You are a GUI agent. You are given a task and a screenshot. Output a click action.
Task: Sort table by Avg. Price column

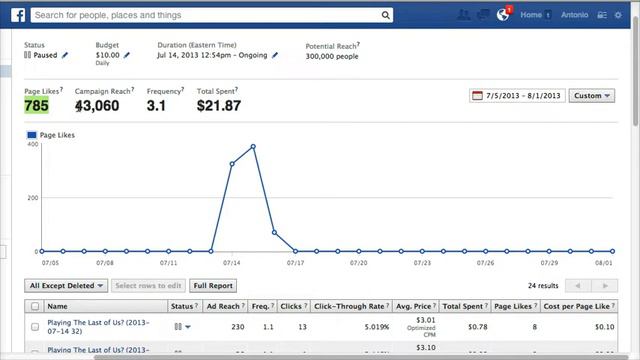click(416, 306)
